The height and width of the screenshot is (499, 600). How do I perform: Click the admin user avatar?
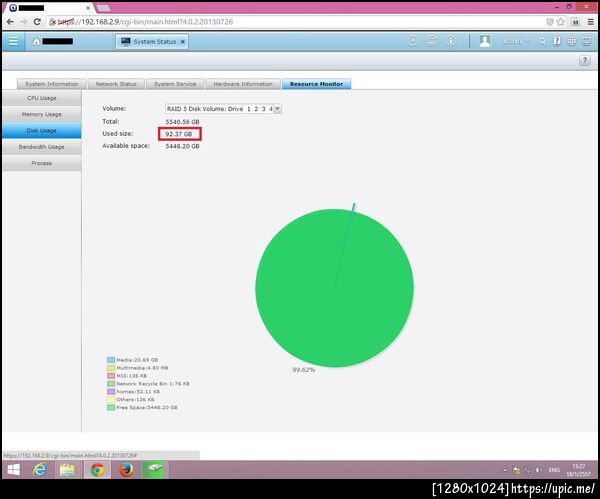(x=485, y=41)
